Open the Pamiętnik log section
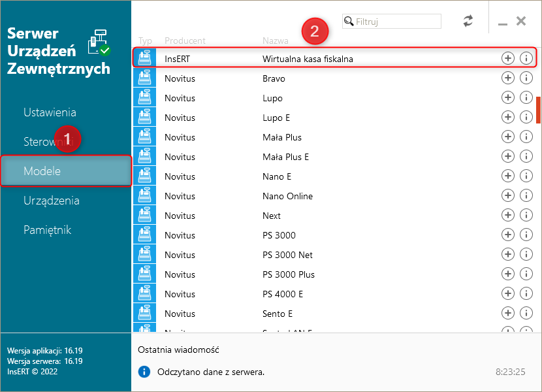The image size is (542, 392). [x=48, y=230]
